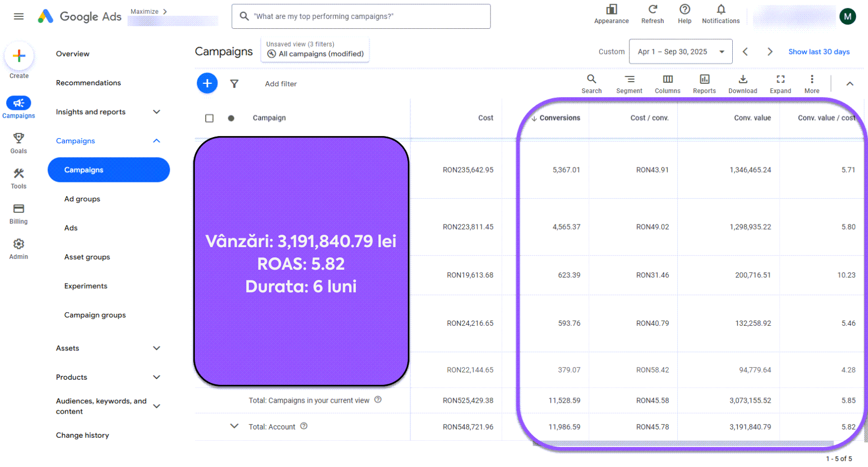Screen dimensions: 868x467
Task: Open Asset groups page
Action: pos(87,257)
